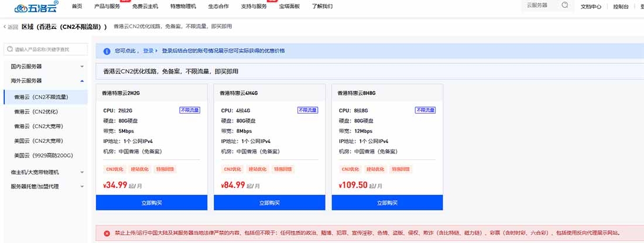Click the 5Mbps bandwidth value
This screenshot has width=644, height=243.
[126, 131]
